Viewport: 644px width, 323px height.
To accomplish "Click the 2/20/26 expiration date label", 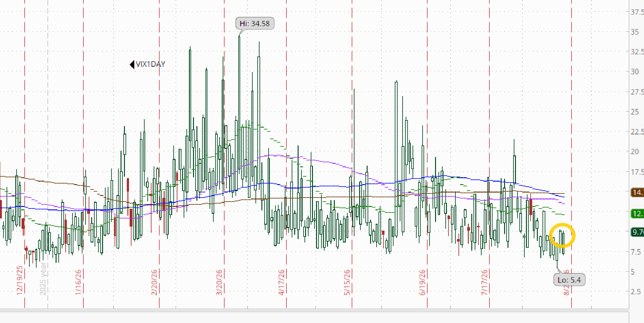I will [x=154, y=282].
